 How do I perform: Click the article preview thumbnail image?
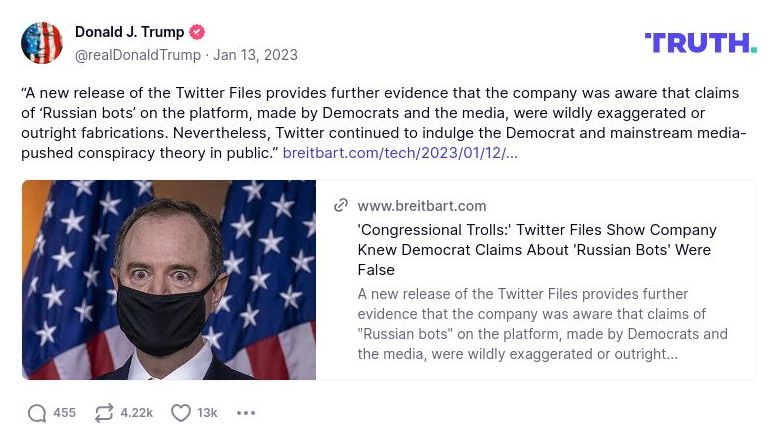click(x=169, y=280)
